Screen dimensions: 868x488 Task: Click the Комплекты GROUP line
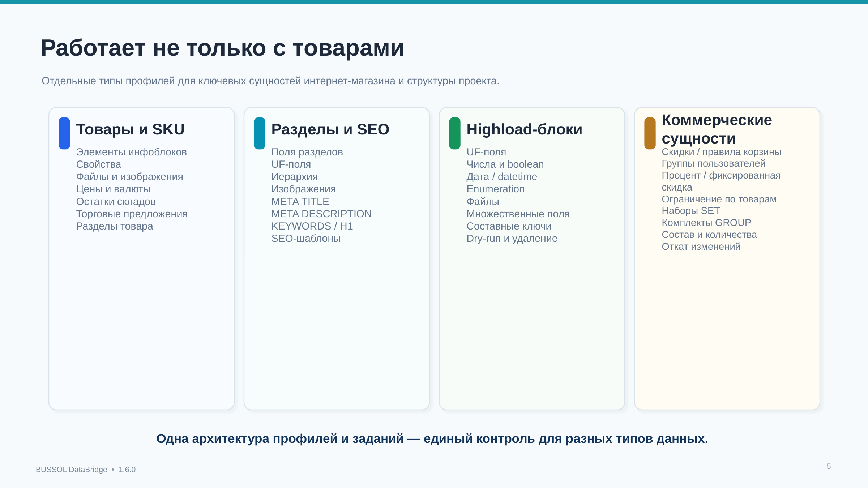click(x=706, y=223)
